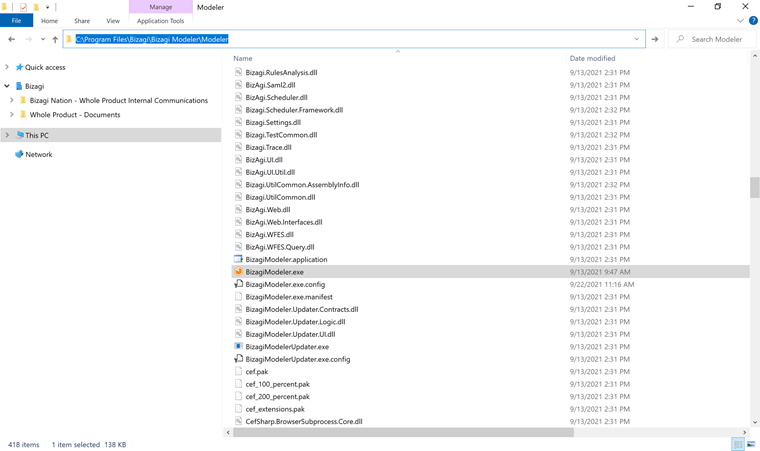760x451 pixels.
Task: Select the file cef_100_percent.pak
Action: [x=278, y=384]
